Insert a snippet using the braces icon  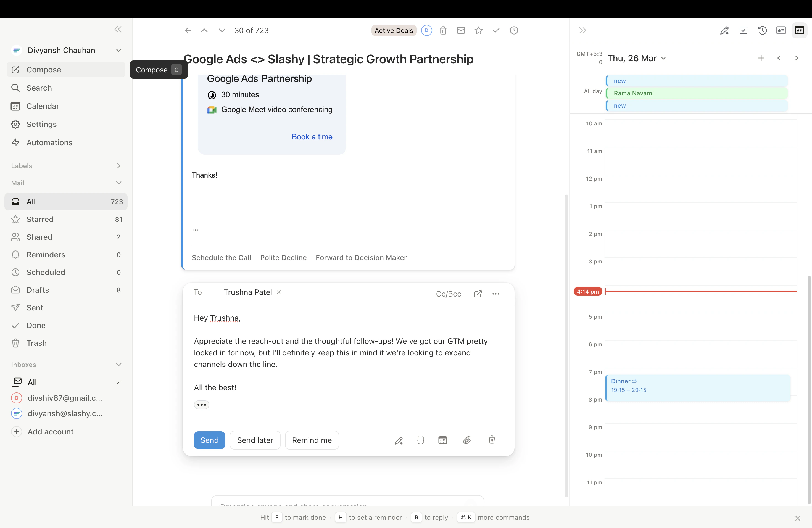click(420, 440)
